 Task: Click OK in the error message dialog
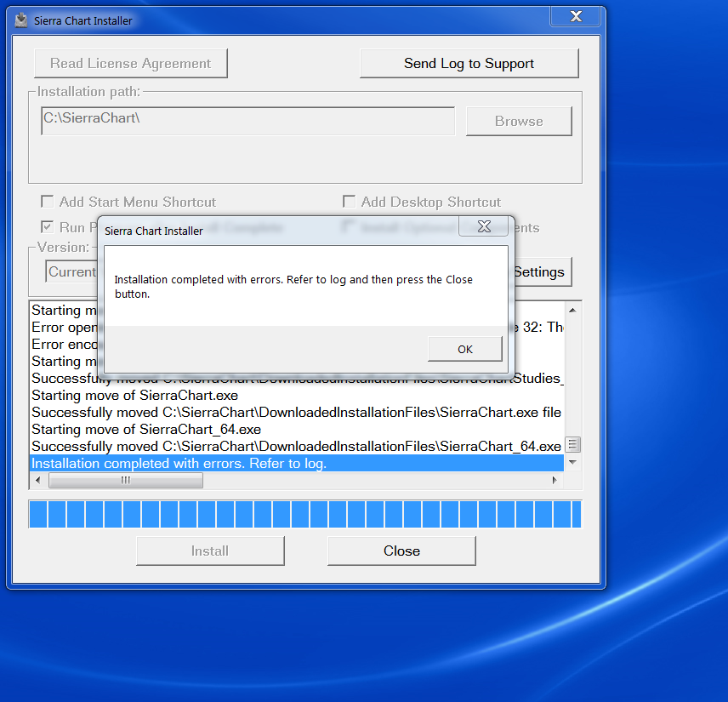tap(464, 349)
